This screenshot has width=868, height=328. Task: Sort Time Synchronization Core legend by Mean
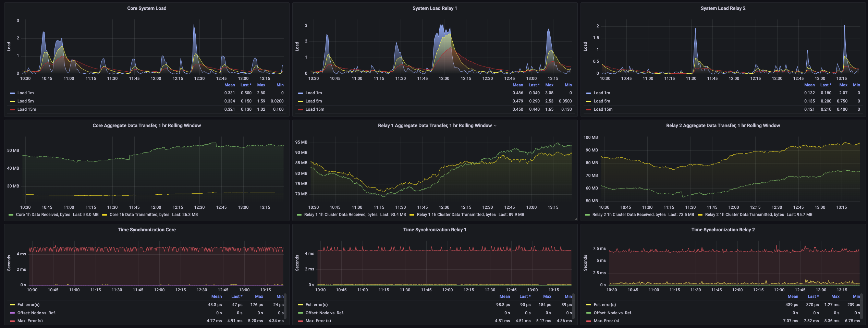[217, 296]
